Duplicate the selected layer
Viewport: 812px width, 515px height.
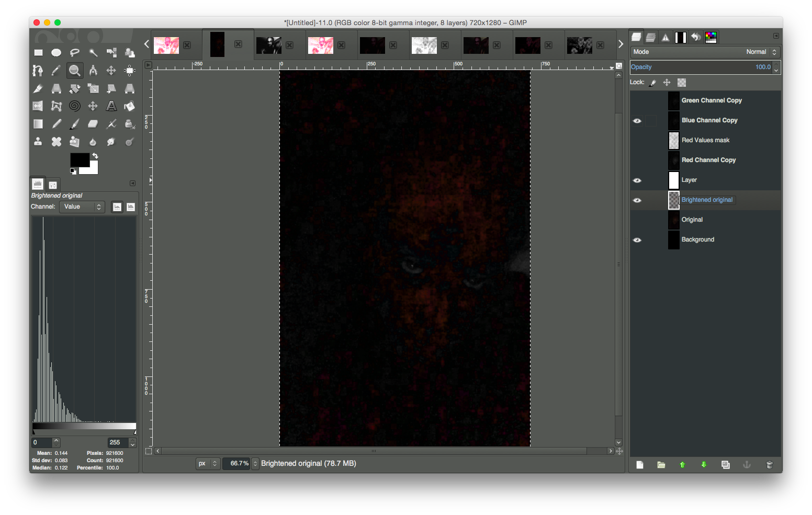pos(726,465)
